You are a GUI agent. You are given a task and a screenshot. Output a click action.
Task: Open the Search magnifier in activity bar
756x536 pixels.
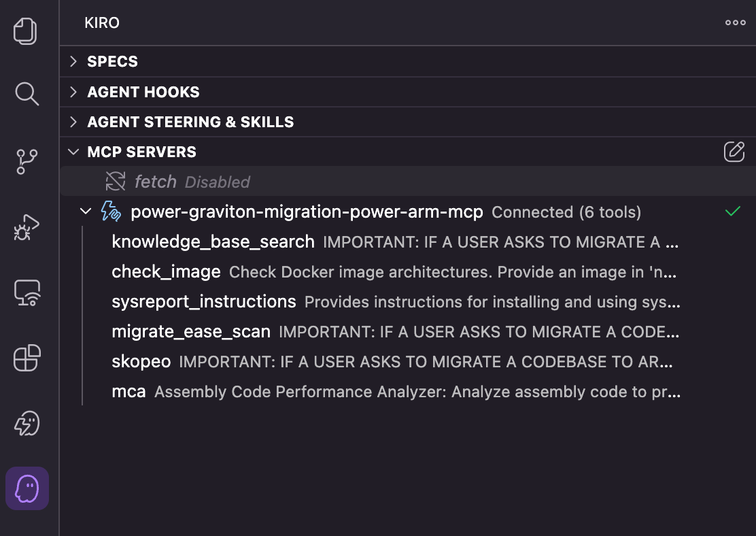click(27, 94)
